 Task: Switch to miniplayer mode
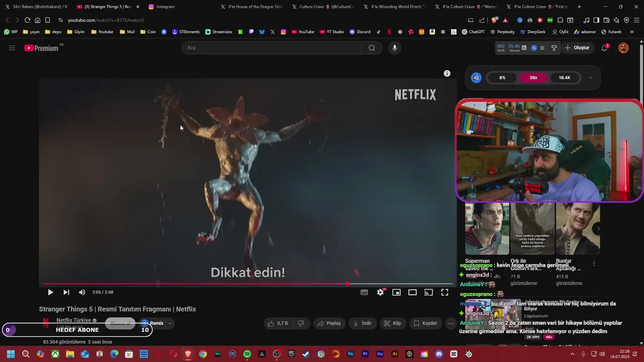[x=396, y=292]
